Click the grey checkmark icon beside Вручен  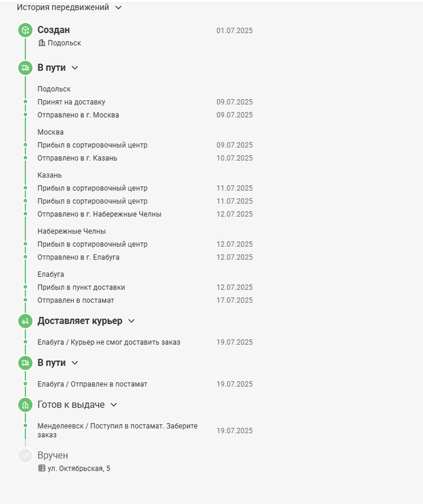tap(25, 456)
